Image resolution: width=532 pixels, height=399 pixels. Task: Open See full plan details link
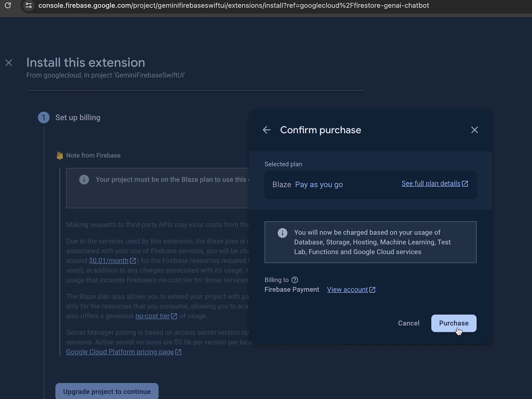click(x=434, y=184)
